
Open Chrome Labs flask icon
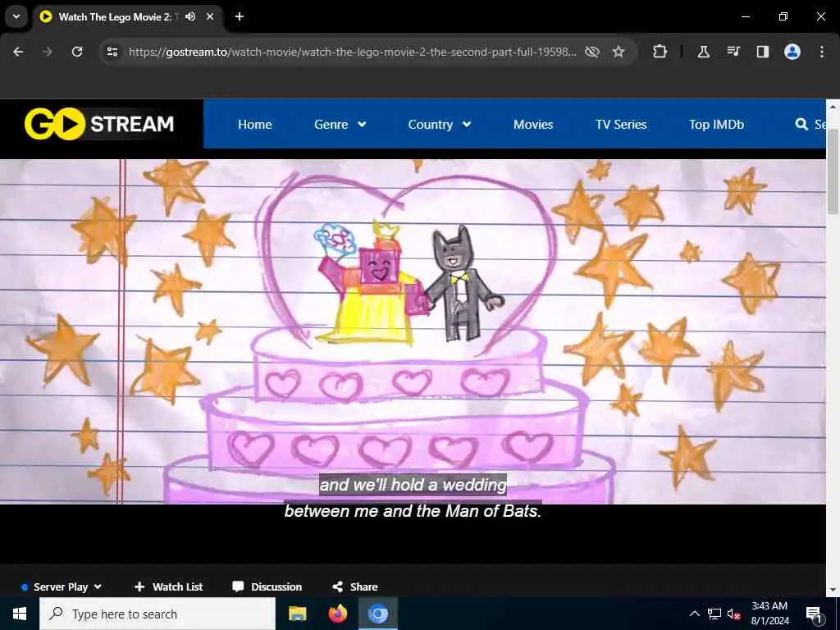coord(703,52)
